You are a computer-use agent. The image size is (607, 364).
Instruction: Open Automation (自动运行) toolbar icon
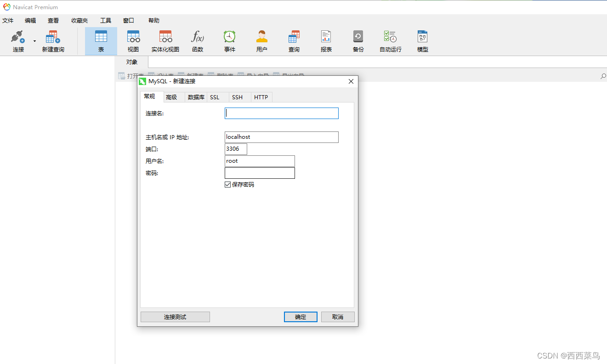[391, 37]
